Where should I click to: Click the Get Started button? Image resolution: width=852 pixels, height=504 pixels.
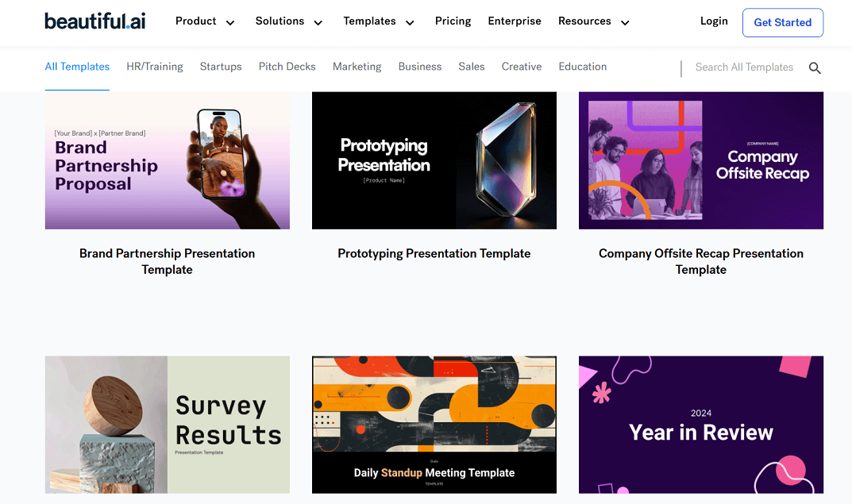[x=783, y=22]
